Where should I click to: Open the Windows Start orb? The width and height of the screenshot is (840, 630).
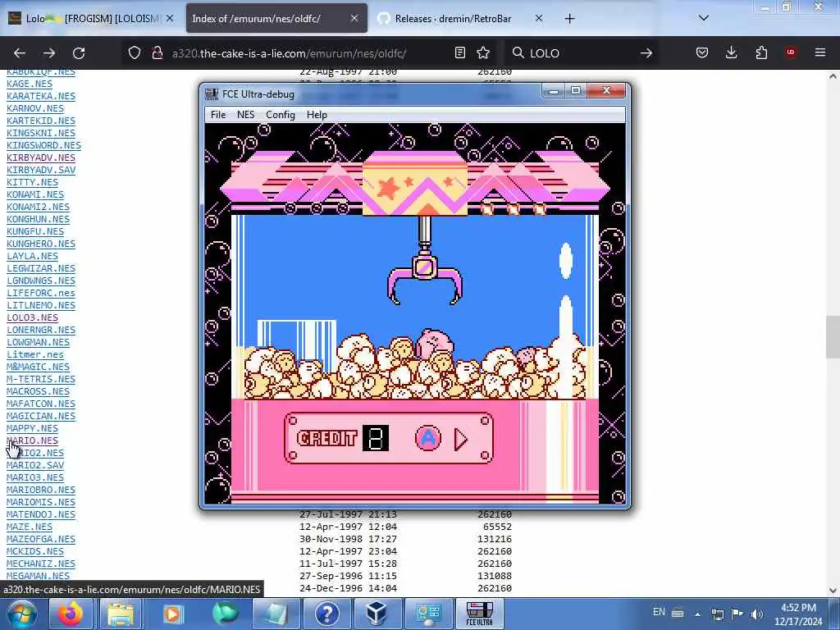(x=21, y=614)
